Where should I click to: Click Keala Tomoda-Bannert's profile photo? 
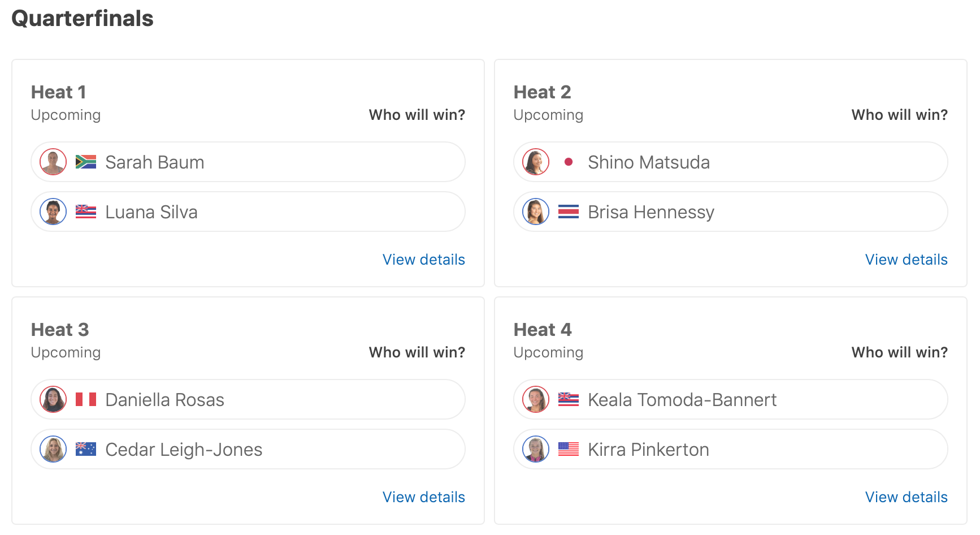536,400
